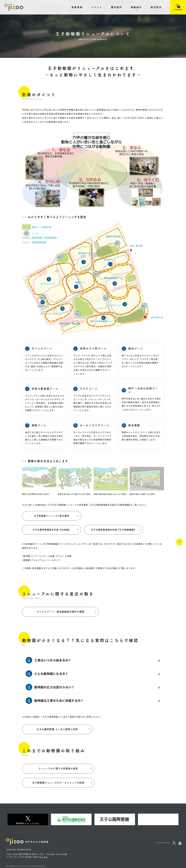Click zone marker 3 on the map
186x868 pixels.
pos(110,264)
